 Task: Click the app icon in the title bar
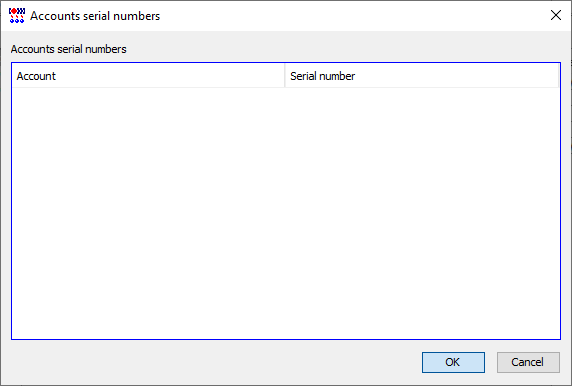click(17, 16)
